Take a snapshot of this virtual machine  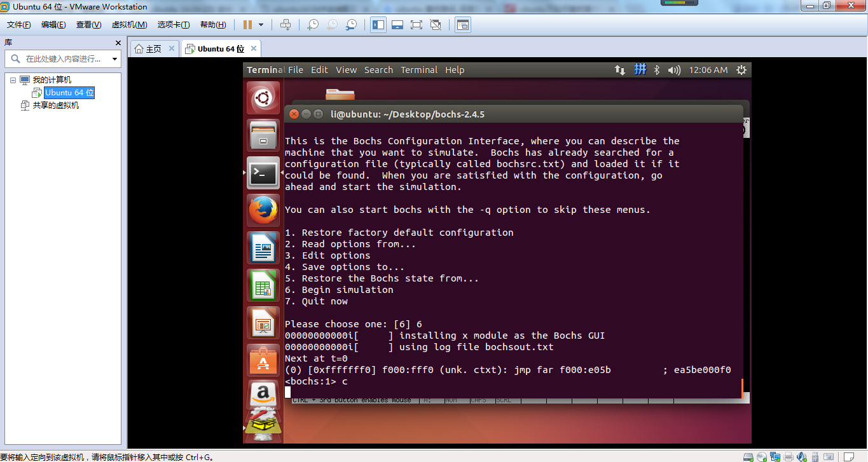(x=312, y=25)
